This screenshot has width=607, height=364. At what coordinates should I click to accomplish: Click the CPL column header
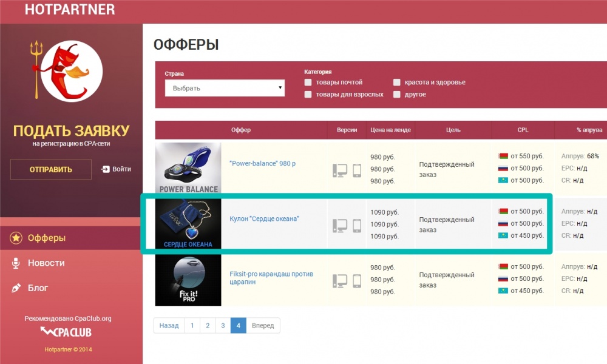click(523, 130)
